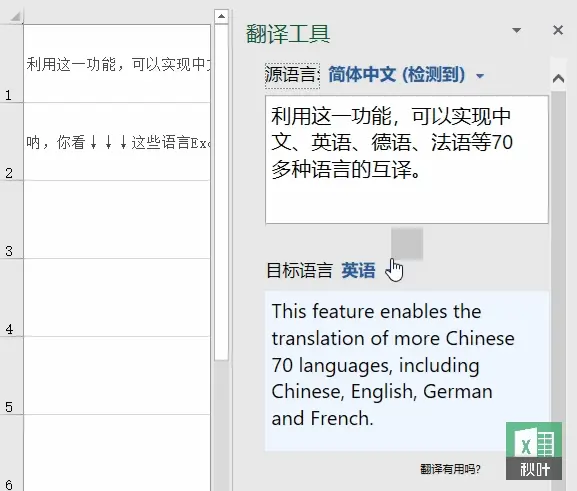Viewport: 577px width, 491px height.
Task: Select row 1 header
Action: pyautogui.click(x=11, y=63)
